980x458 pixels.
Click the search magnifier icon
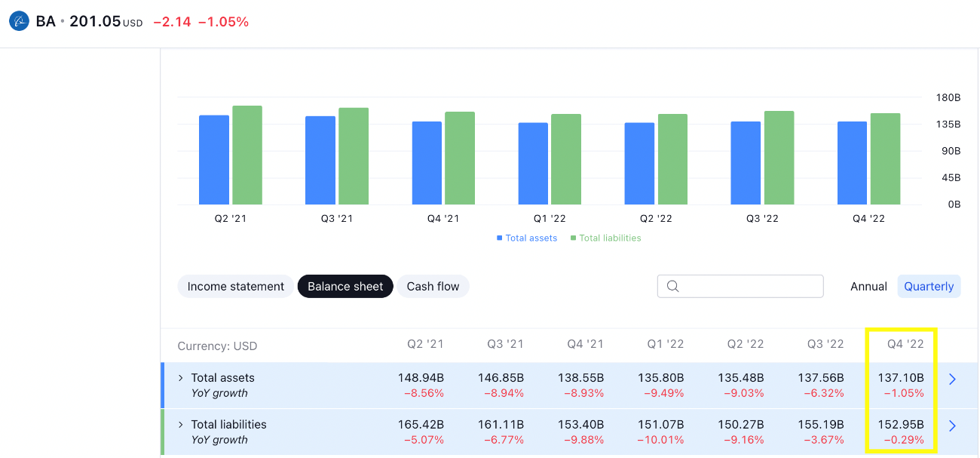pyautogui.click(x=673, y=286)
